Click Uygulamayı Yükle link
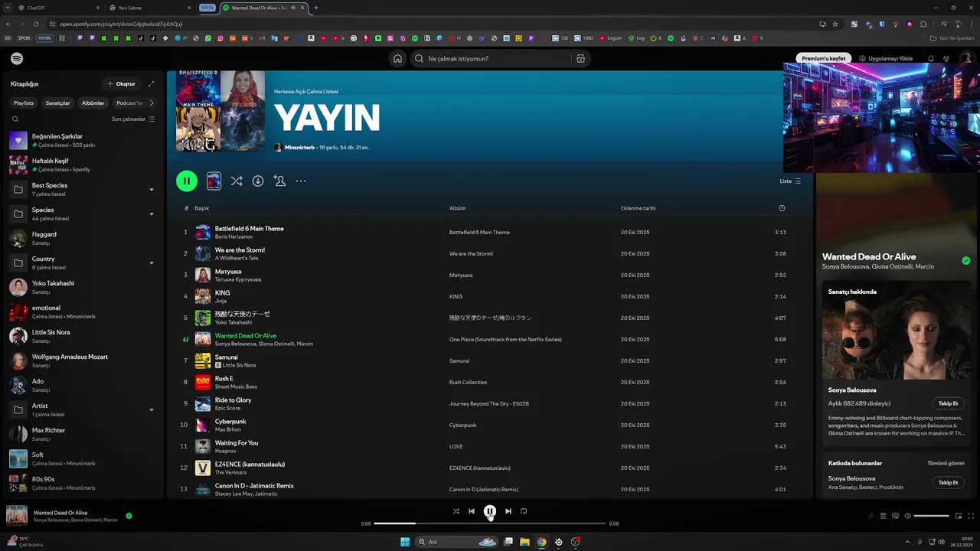 point(886,59)
